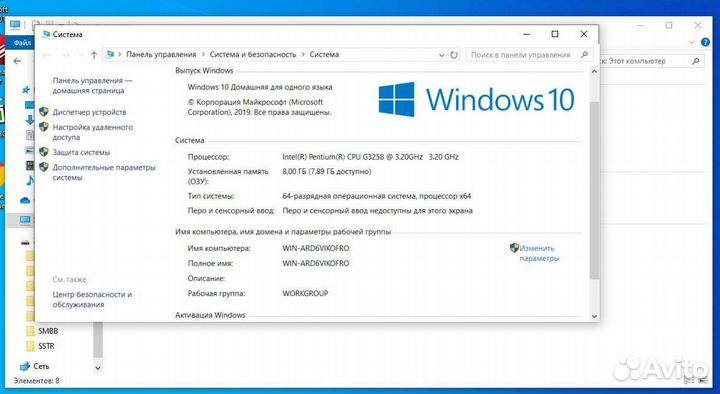Select processor Intel Pentium G3258 text
The height and width of the screenshot is (394, 720).
(x=370, y=157)
